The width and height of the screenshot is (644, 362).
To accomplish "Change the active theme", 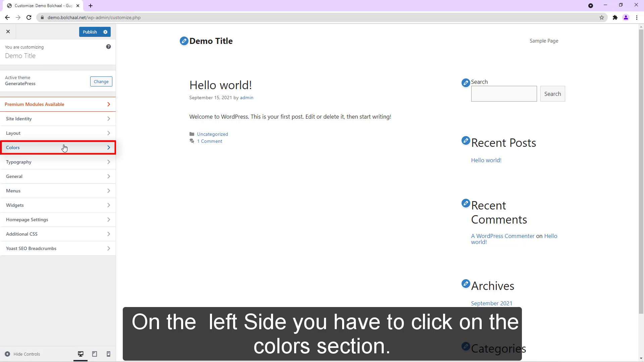I will [101, 81].
